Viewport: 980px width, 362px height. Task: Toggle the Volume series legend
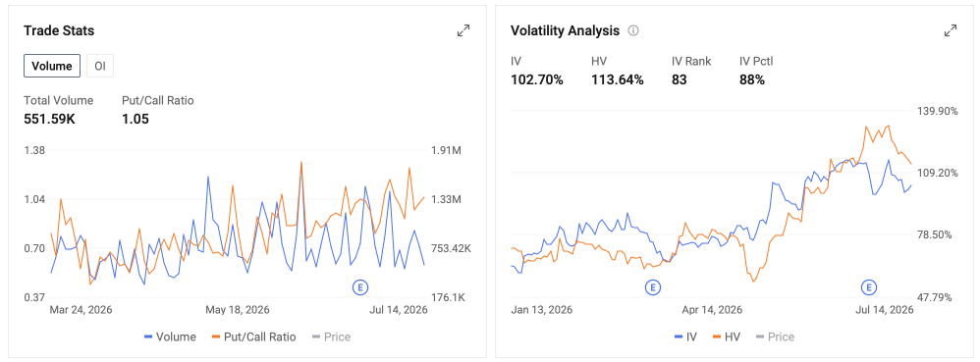[x=170, y=337]
